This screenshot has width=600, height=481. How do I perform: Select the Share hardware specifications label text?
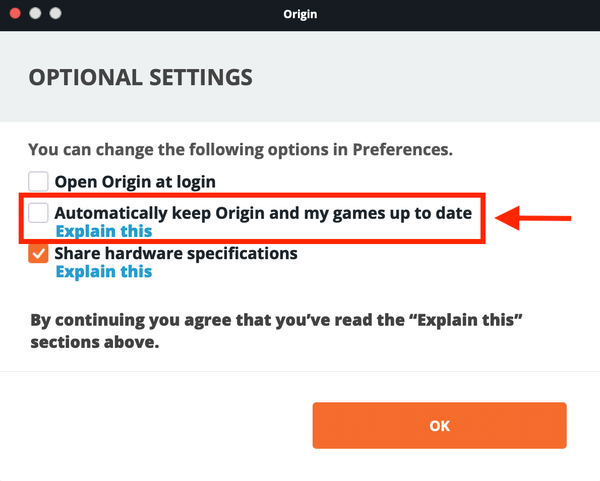[176, 254]
